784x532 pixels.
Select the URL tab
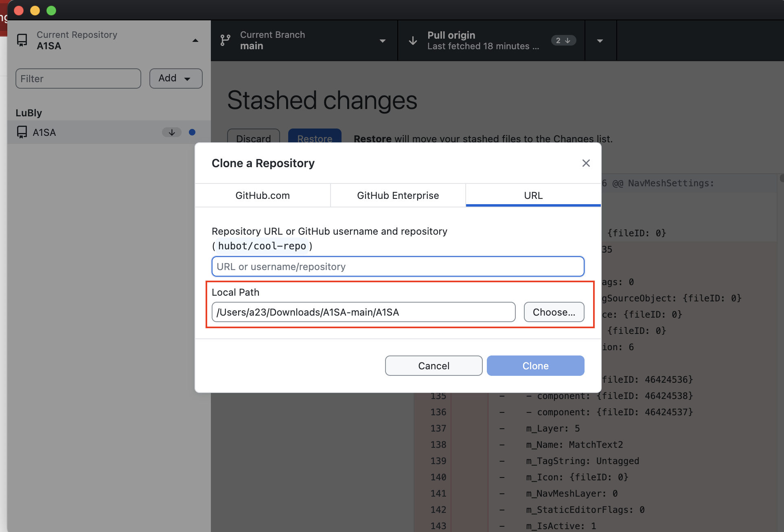pos(533,196)
